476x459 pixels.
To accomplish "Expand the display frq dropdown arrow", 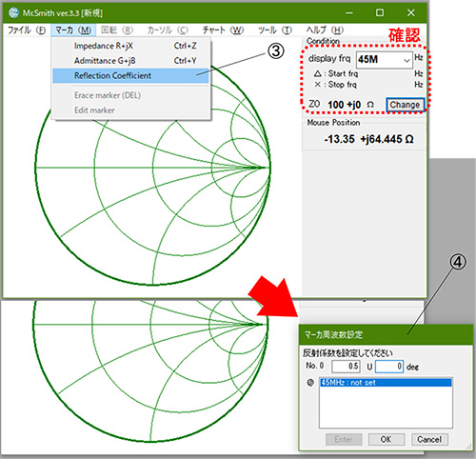I will coord(407,60).
